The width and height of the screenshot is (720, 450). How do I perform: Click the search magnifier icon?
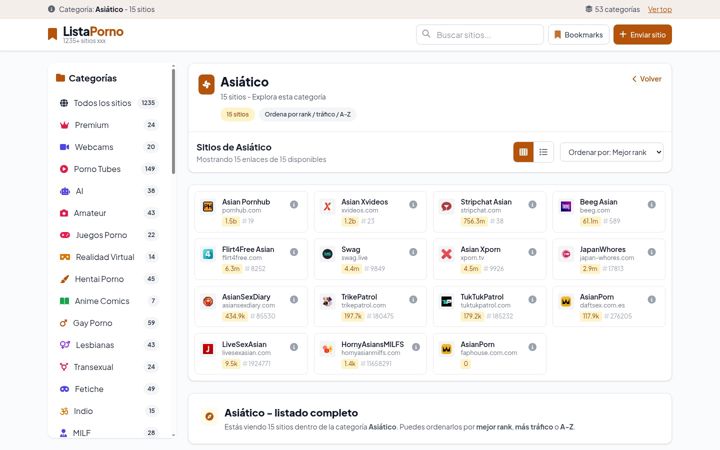426,34
